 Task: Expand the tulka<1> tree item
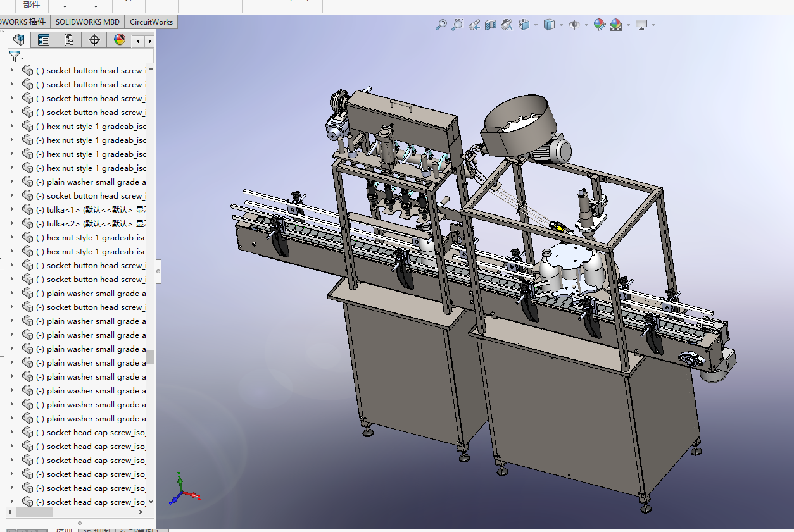[11, 209]
